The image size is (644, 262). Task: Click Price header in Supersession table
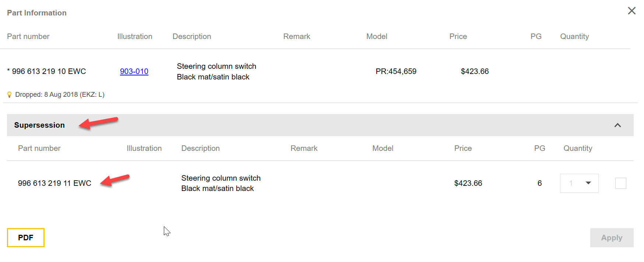pyautogui.click(x=463, y=148)
